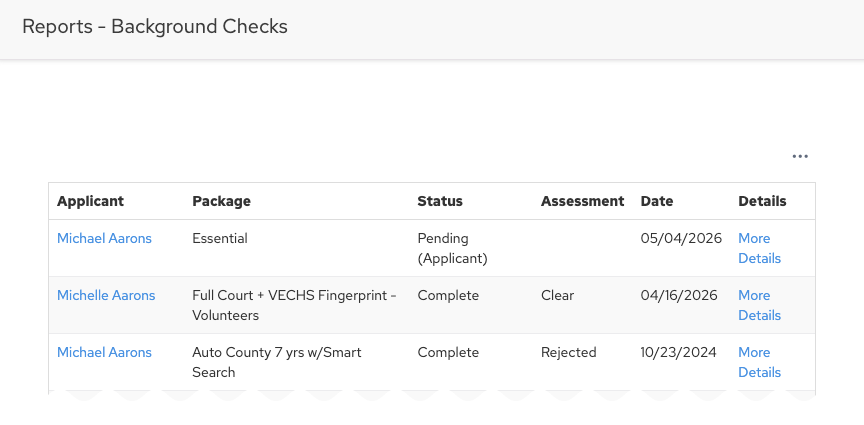Click the Status column header
The height and width of the screenshot is (425, 864).
click(x=440, y=201)
